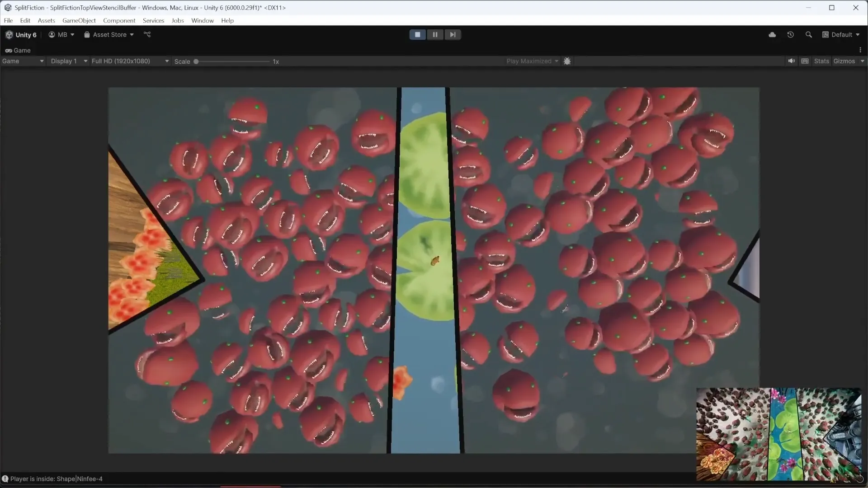Open the Unity cloud services icon
The image size is (868, 488).
[x=773, y=34]
